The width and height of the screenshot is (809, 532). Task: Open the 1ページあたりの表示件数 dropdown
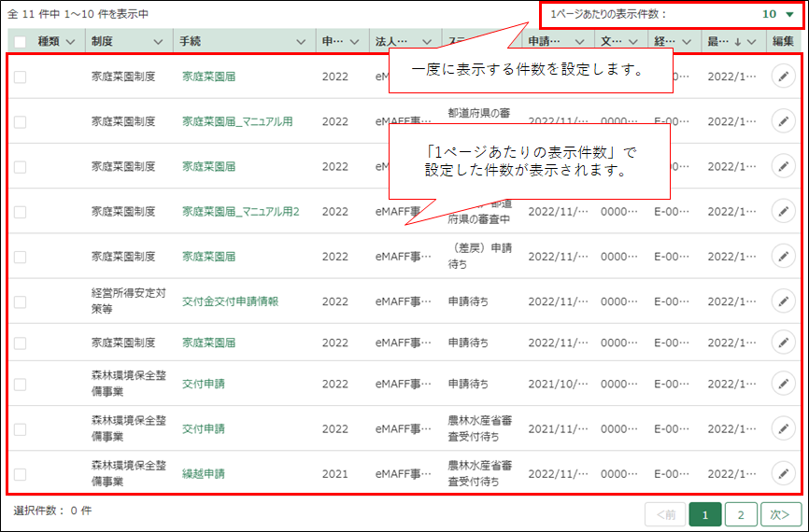point(789,14)
